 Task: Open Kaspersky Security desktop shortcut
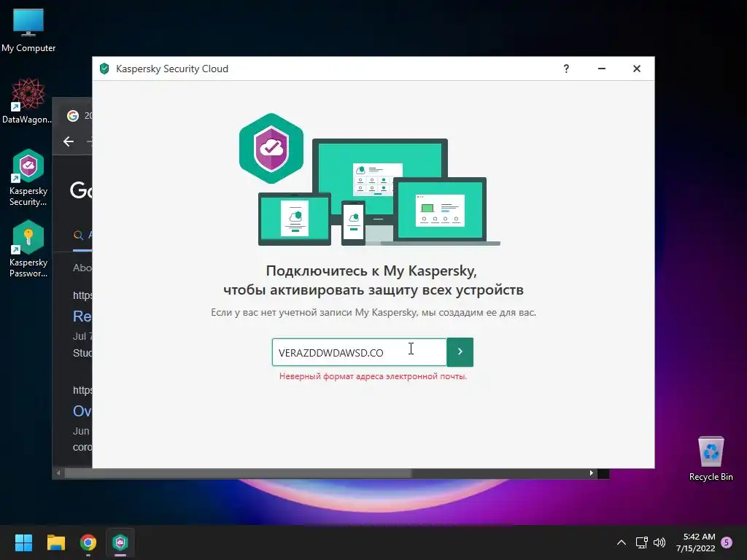[x=28, y=178]
